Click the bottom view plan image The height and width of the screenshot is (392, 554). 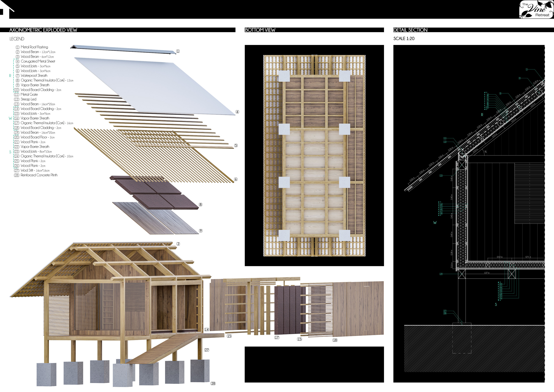tap(314, 155)
